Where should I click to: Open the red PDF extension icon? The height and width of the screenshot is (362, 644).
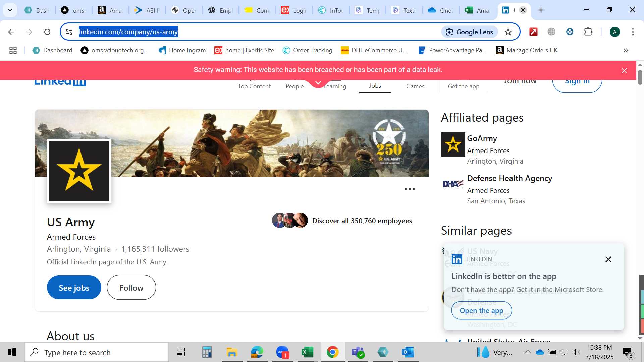[533, 32]
